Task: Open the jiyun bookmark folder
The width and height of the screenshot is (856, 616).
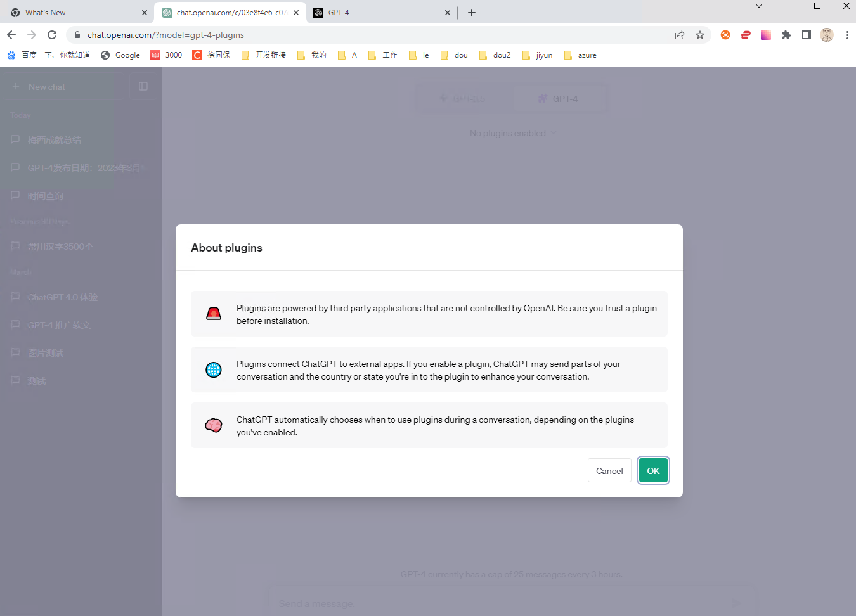Action: point(538,55)
